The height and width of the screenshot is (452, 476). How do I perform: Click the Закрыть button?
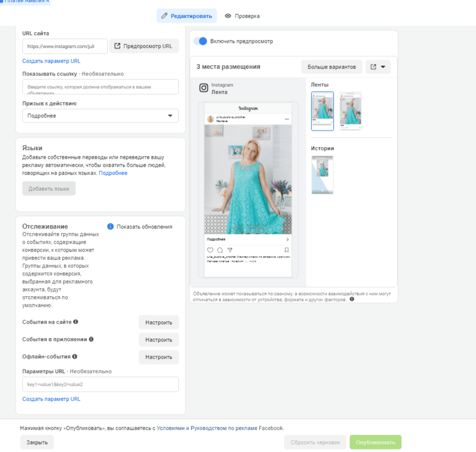37,442
